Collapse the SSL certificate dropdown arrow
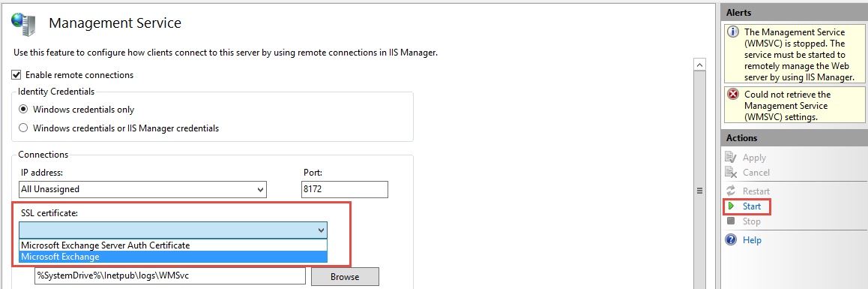Image resolution: width=868 pixels, height=289 pixels. click(x=320, y=230)
